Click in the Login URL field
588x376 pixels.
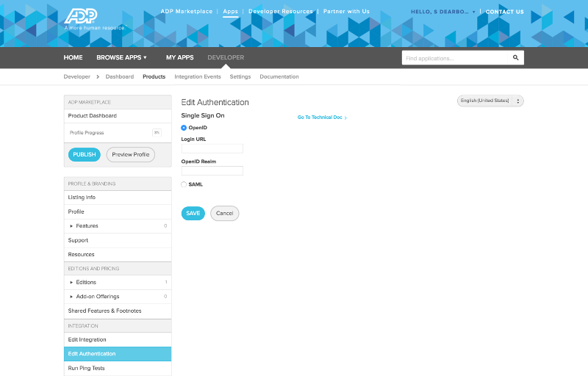tap(212, 148)
